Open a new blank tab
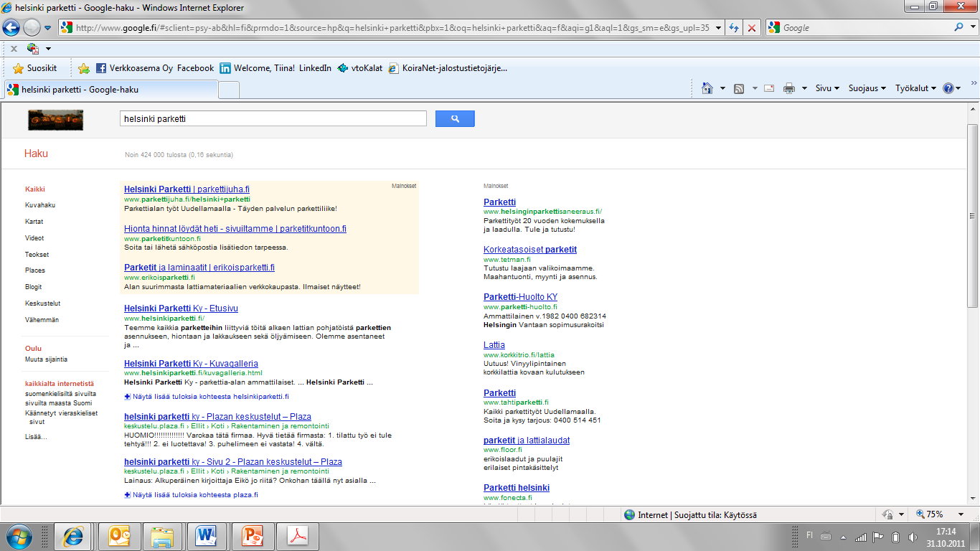980x551 pixels. coord(228,90)
